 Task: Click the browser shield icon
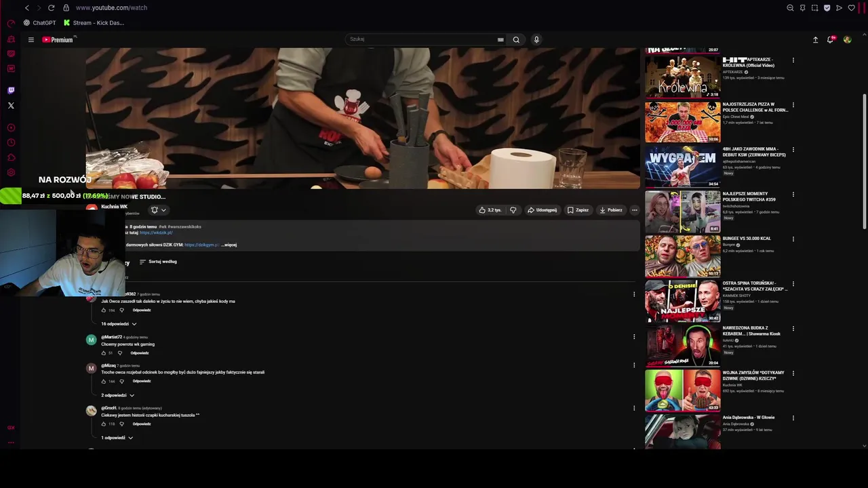pos(827,7)
